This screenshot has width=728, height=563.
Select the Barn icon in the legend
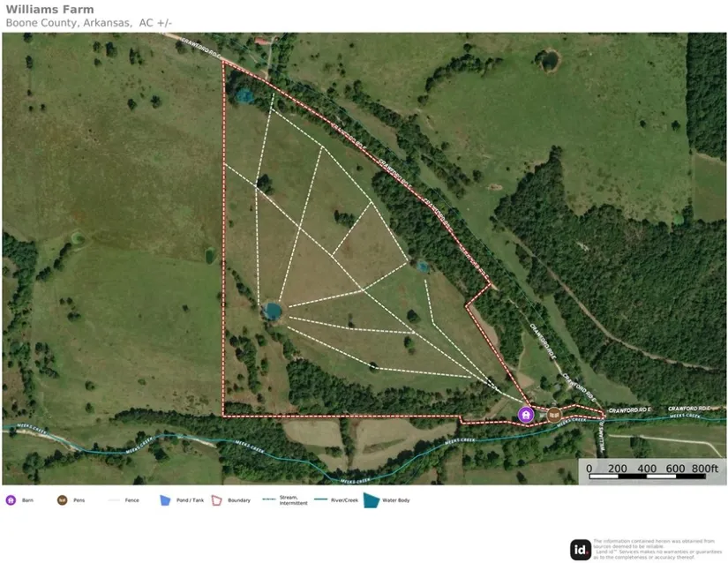pos(11,500)
